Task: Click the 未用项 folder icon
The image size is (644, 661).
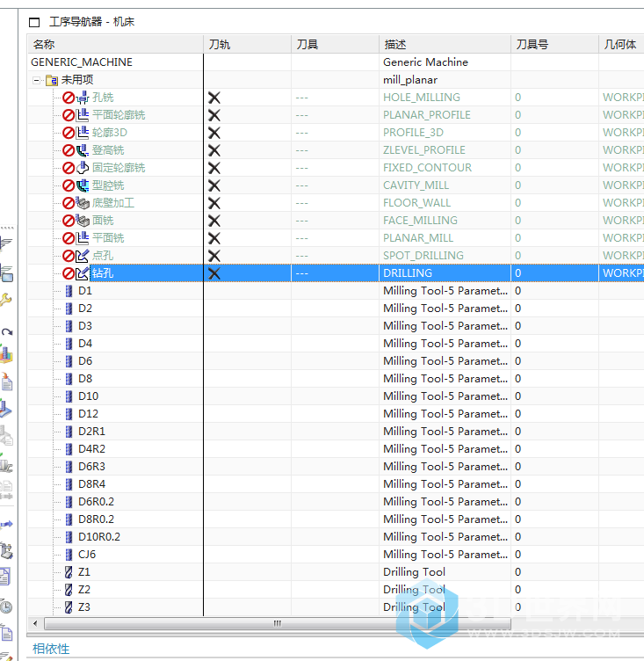Action: pyautogui.click(x=52, y=80)
